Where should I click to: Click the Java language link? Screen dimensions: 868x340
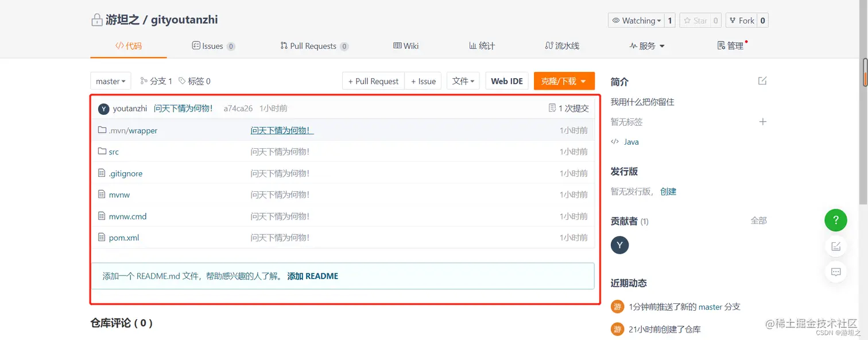631,142
